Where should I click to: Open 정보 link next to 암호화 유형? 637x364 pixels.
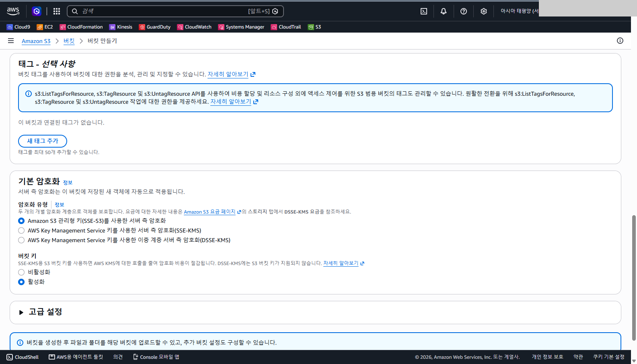tap(60, 205)
